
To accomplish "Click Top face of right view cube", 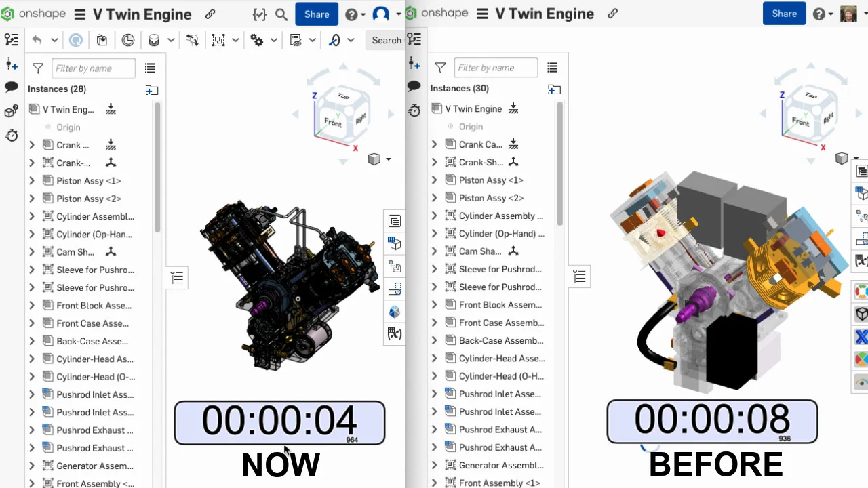I will point(812,95).
